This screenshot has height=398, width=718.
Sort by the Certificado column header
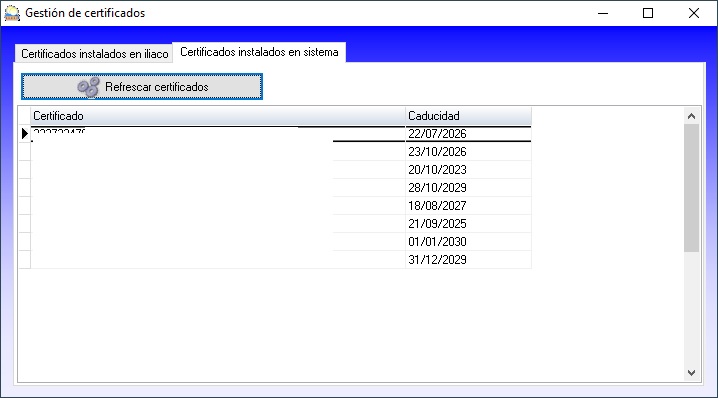tap(218, 116)
